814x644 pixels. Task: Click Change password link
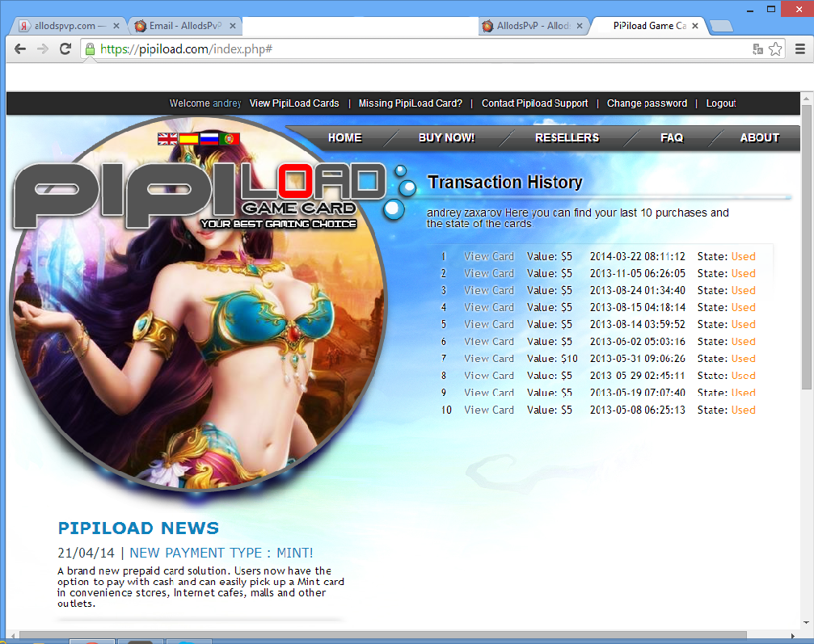647,103
